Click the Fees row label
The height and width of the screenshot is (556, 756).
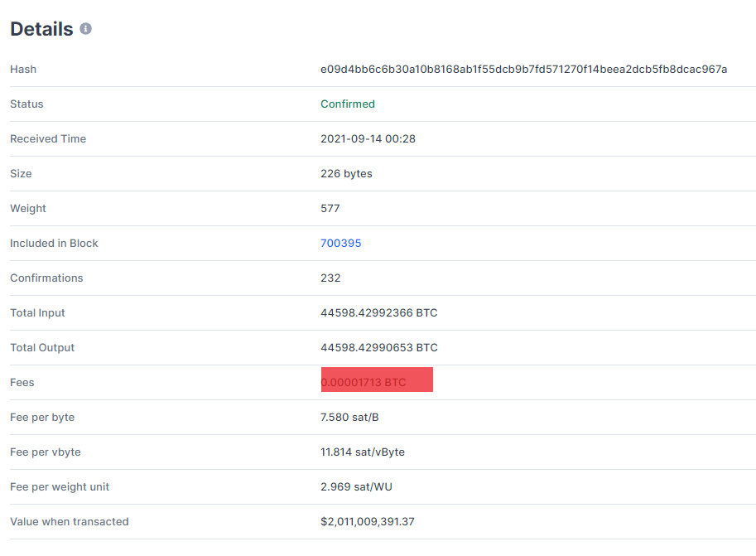pyautogui.click(x=22, y=383)
